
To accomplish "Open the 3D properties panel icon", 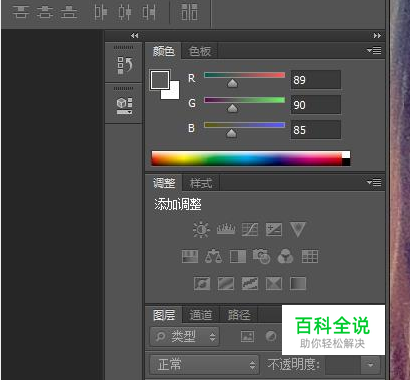I will click(124, 106).
